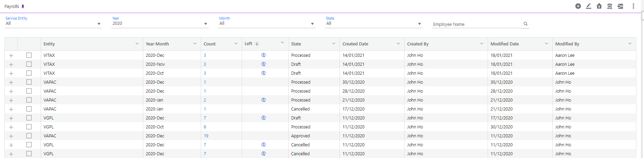644x158 pixels.
Task: Open the Service Entity dropdown
Action: pyautogui.click(x=53, y=23)
